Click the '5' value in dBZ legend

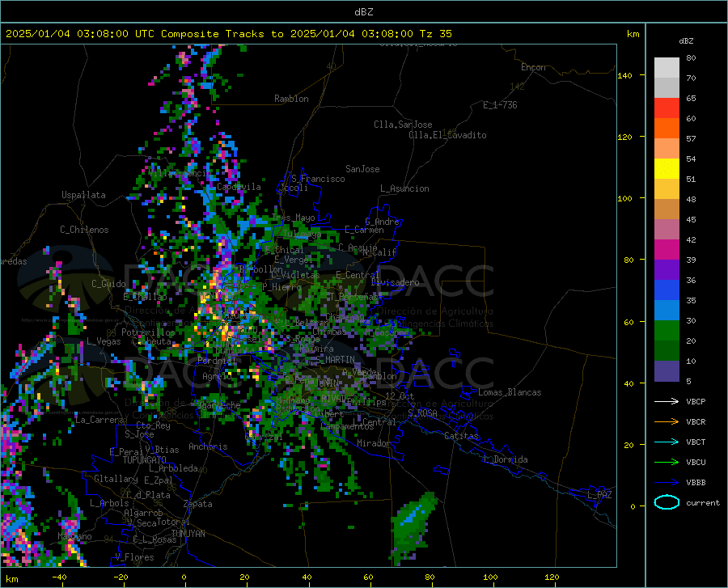(x=688, y=382)
